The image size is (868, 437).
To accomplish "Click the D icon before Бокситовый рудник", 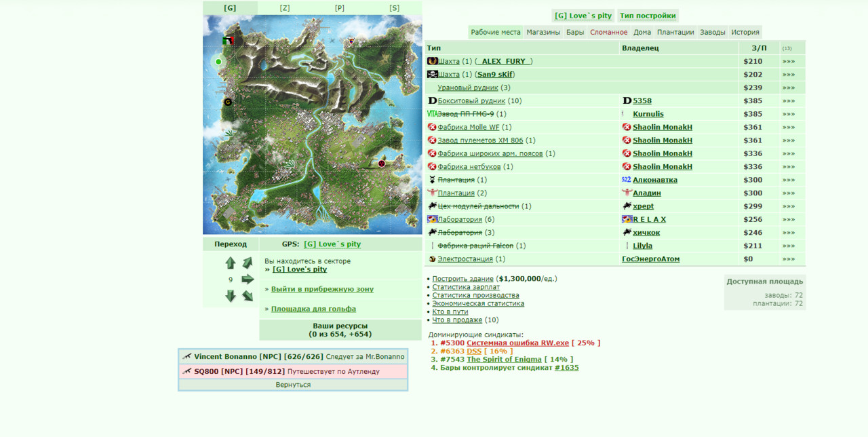I will (433, 100).
